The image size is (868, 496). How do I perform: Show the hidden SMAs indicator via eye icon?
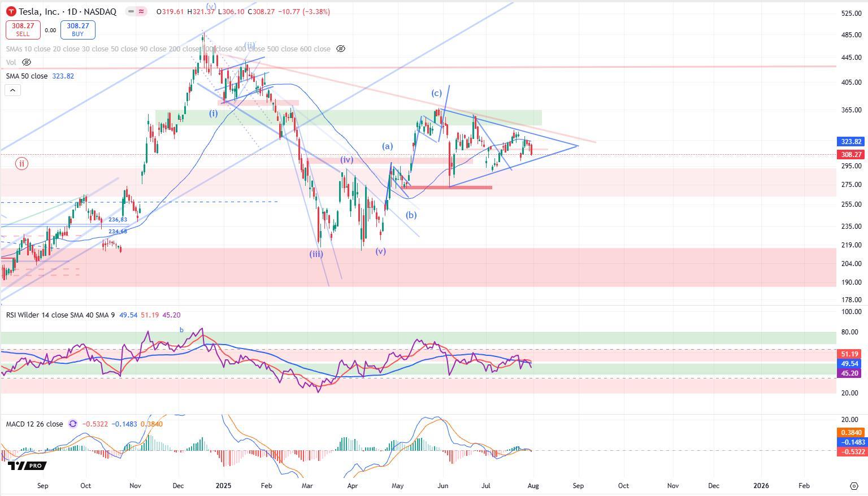click(341, 49)
